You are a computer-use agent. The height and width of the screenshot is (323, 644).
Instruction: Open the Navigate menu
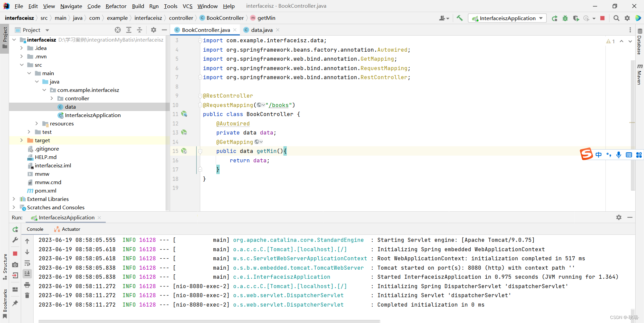point(71,6)
